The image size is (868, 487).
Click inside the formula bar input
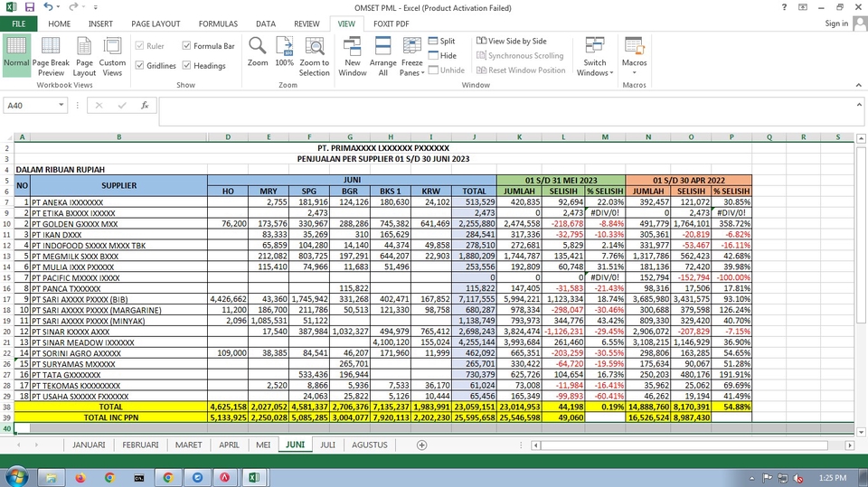coord(506,111)
